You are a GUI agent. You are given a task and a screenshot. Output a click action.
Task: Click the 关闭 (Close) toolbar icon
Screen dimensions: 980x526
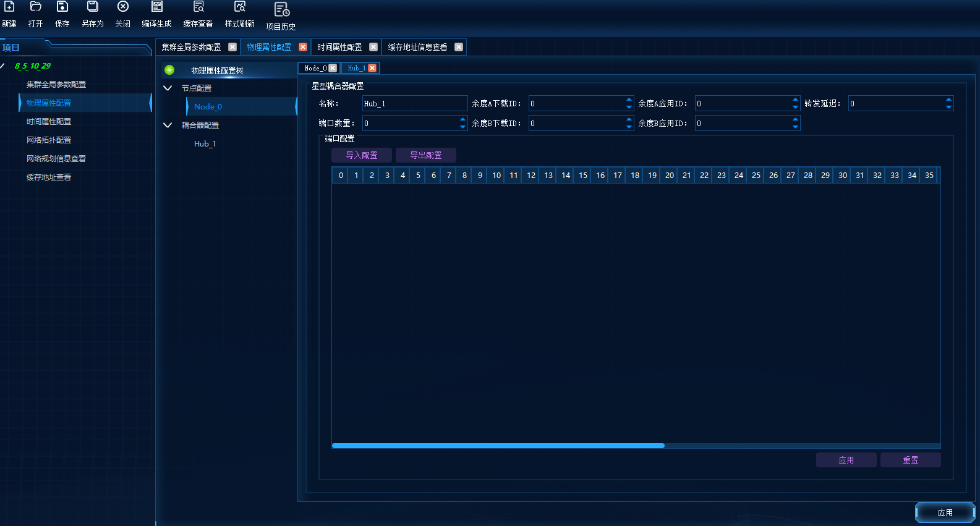pos(122,7)
